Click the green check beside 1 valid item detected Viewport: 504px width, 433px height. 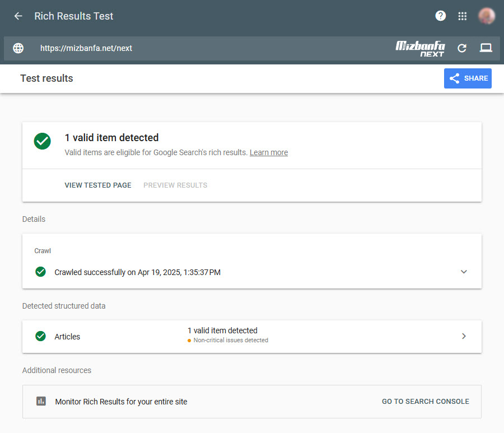pos(43,141)
